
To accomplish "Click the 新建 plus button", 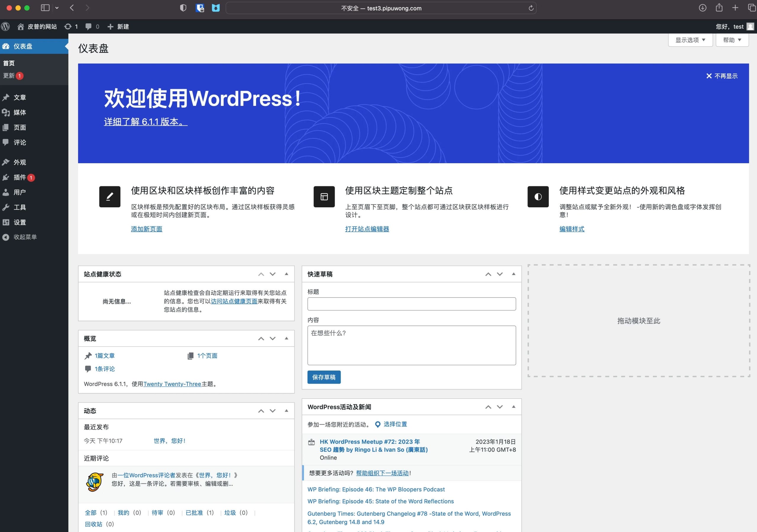I will (x=118, y=26).
